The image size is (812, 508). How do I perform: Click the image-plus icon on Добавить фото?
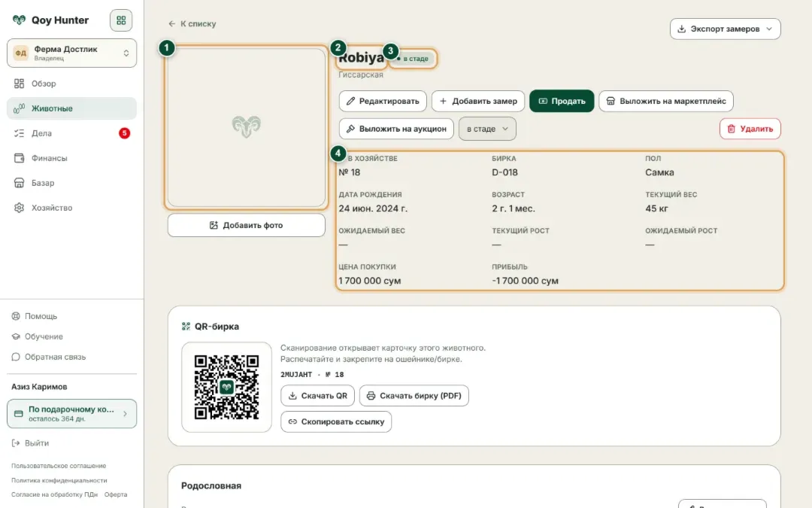pyautogui.click(x=214, y=226)
